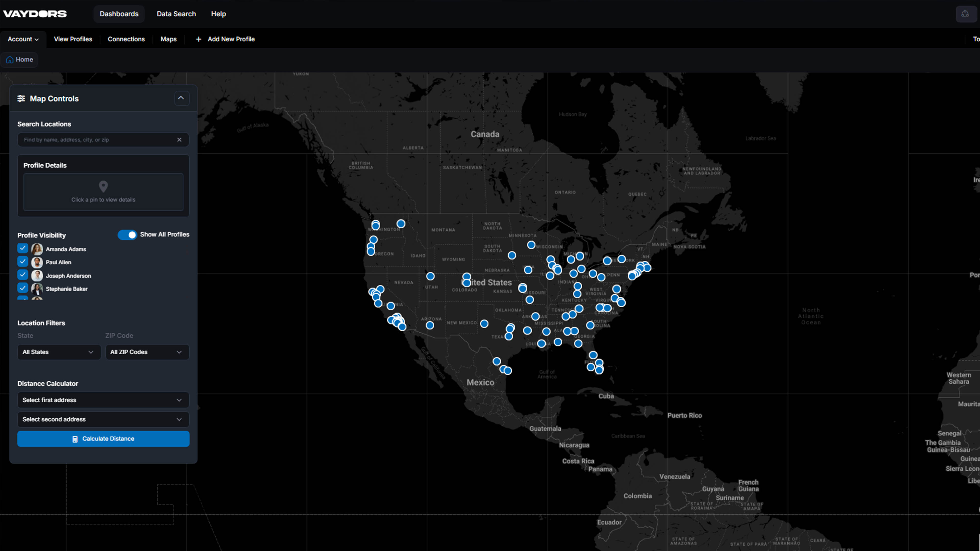Screen dimensions: 980x551
Task: Collapse the Map Controls panel
Action: coord(181,98)
